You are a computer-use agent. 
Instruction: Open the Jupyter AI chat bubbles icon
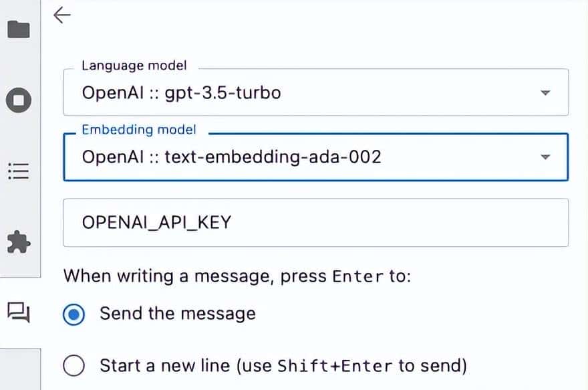coord(19,312)
